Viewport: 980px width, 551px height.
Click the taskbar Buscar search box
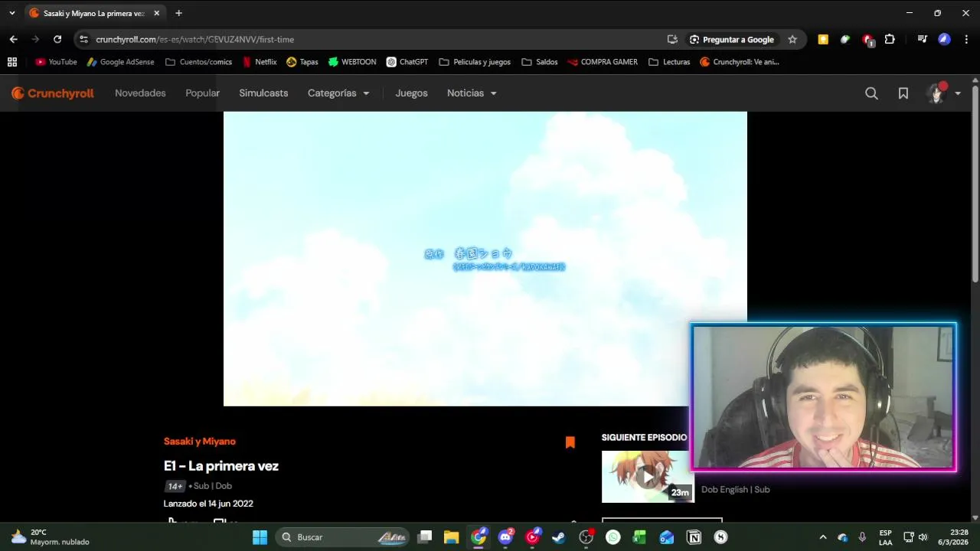coord(342,537)
